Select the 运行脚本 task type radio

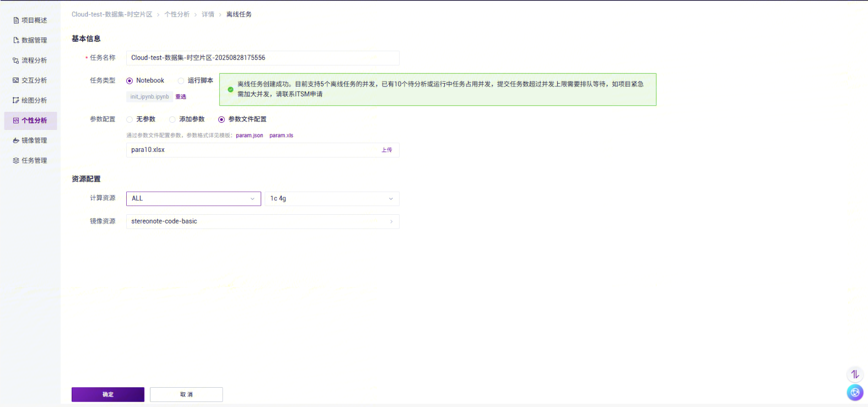point(181,81)
